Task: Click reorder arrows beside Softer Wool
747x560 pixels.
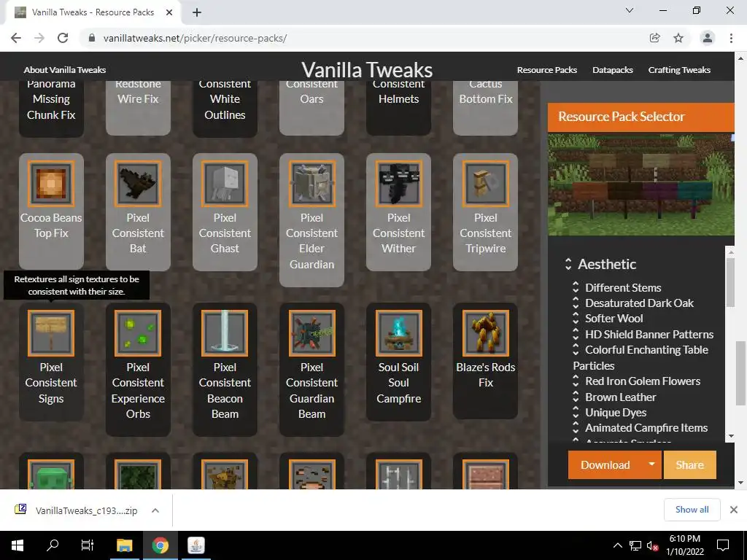Action: tap(576, 318)
